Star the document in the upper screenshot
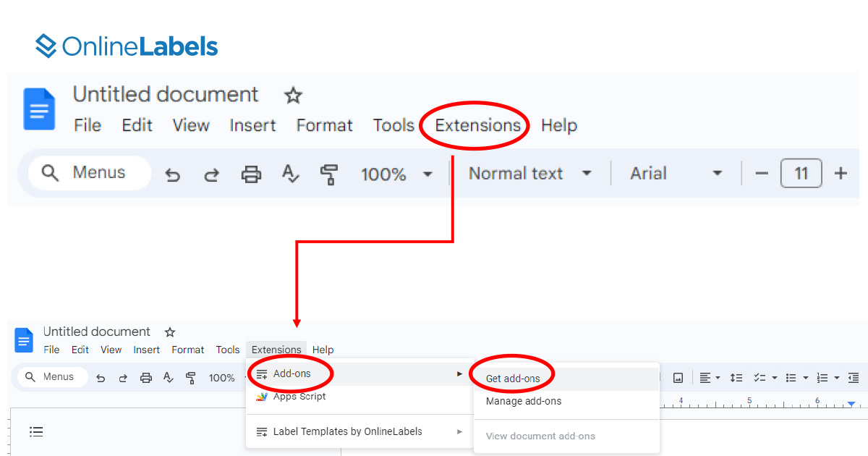 pos(293,96)
